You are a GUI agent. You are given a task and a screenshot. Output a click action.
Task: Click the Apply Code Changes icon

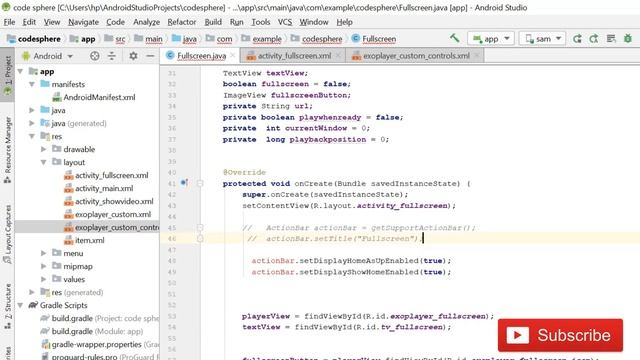click(594, 39)
